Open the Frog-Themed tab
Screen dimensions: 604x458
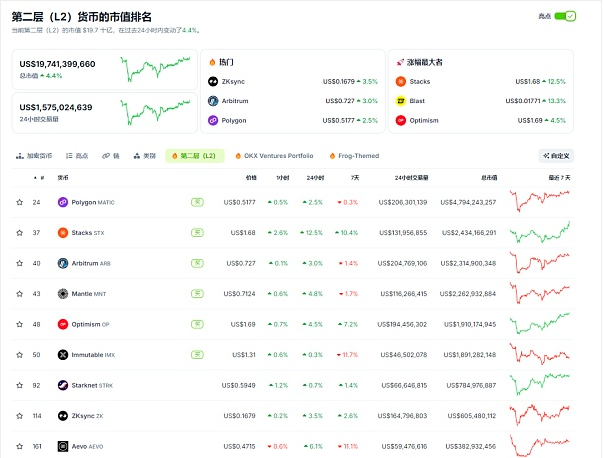point(355,156)
